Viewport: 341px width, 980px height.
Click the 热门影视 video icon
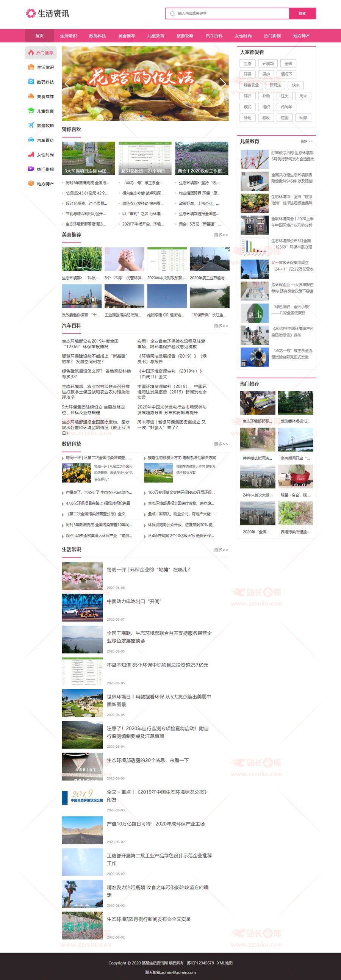tap(31, 169)
